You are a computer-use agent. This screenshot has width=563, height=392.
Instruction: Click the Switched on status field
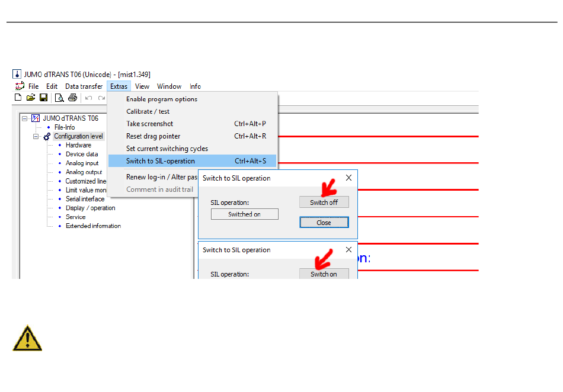click(245, 214)
